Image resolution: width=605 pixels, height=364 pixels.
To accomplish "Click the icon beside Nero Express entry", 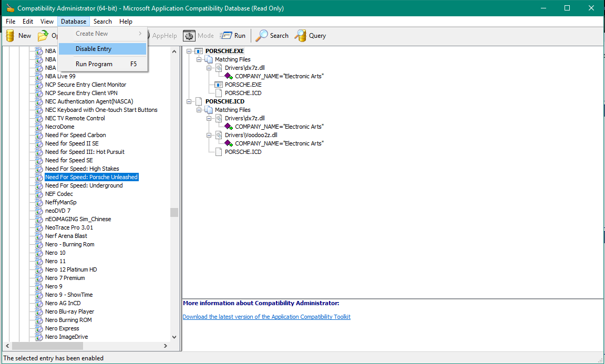I will 39,328.
